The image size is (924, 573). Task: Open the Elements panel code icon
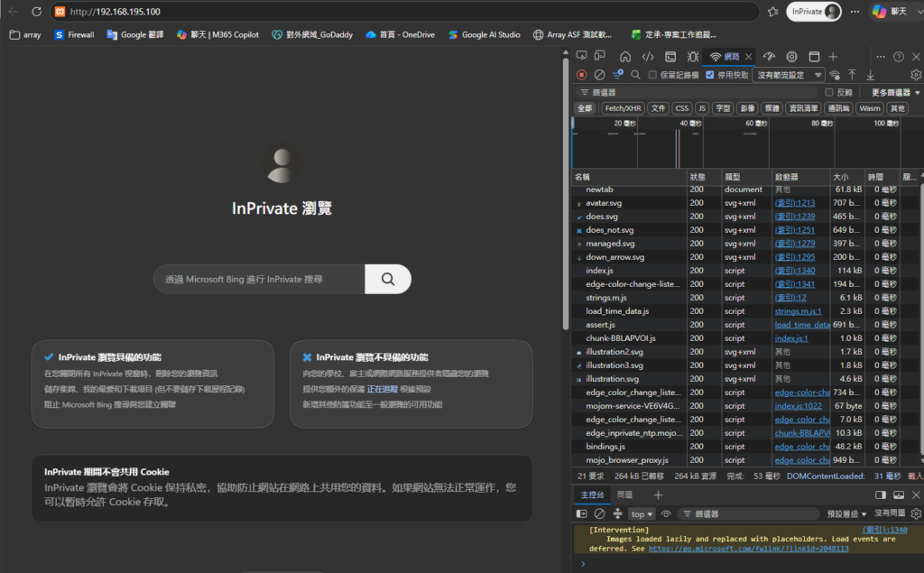[648, 57]
